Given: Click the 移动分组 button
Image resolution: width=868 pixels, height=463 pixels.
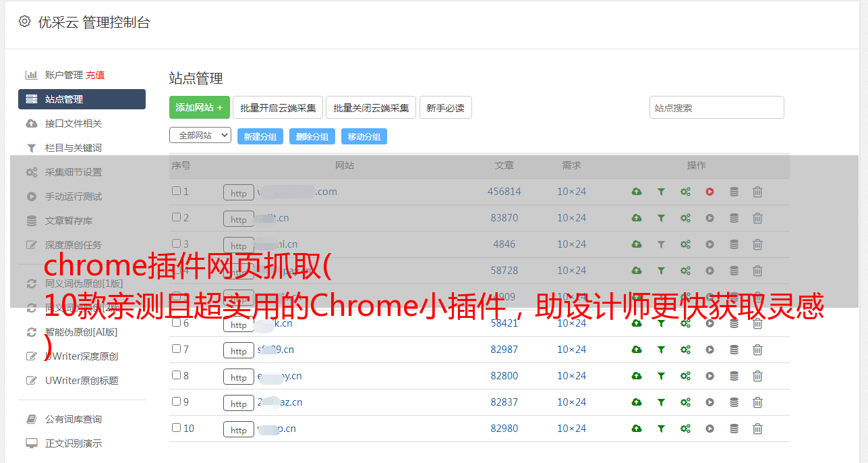Looking at the screenshot, I should [x=364, y=136].
